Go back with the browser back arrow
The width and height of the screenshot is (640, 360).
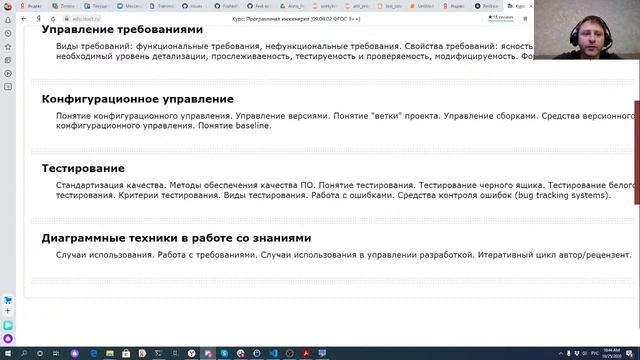(24, 19)
